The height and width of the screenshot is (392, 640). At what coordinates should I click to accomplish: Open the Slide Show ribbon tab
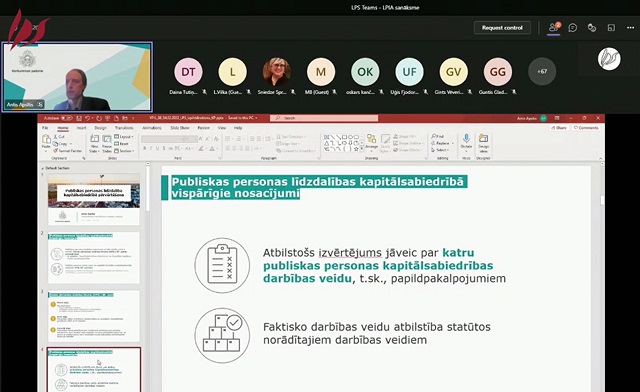[180, 128]
